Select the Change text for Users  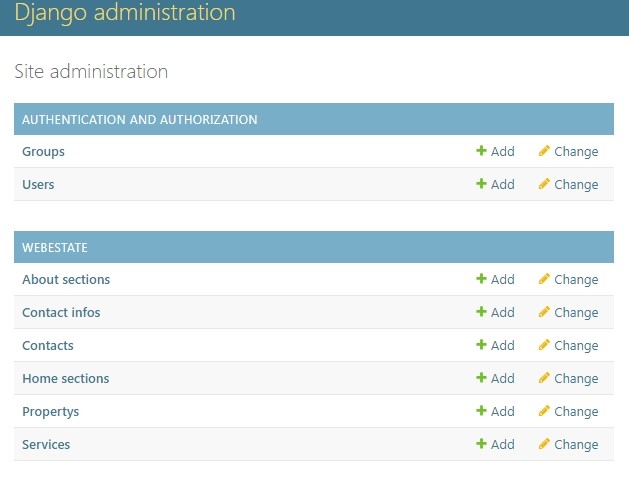tap(576, 185)
